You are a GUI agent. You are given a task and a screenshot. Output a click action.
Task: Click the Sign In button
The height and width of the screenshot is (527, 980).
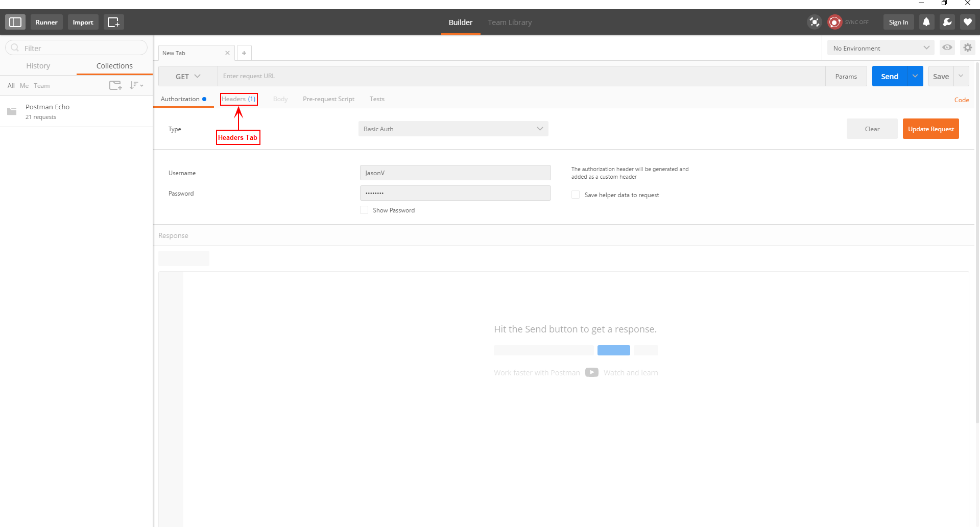(x=898, y=22)
